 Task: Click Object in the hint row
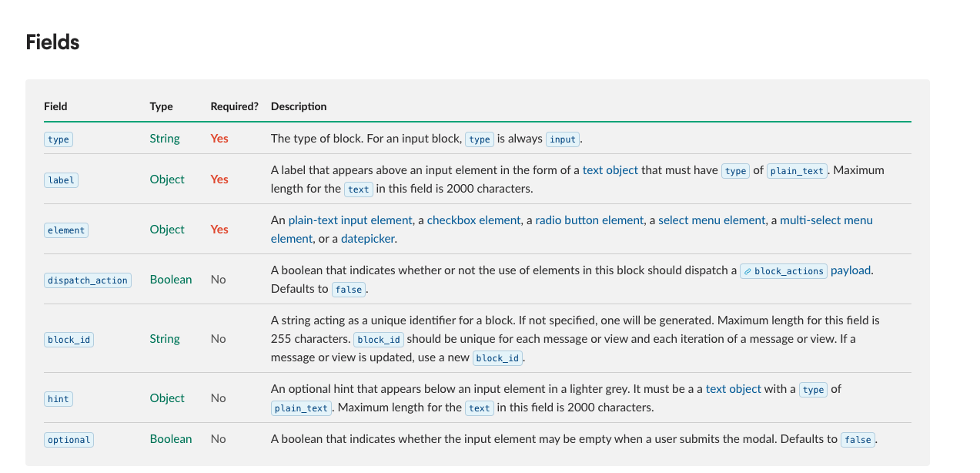167,398
